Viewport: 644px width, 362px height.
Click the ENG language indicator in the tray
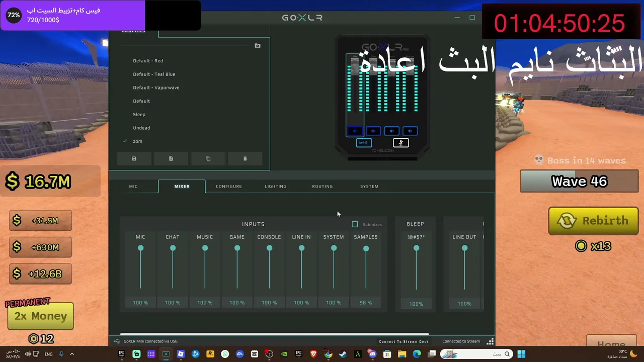click(48, 354)
